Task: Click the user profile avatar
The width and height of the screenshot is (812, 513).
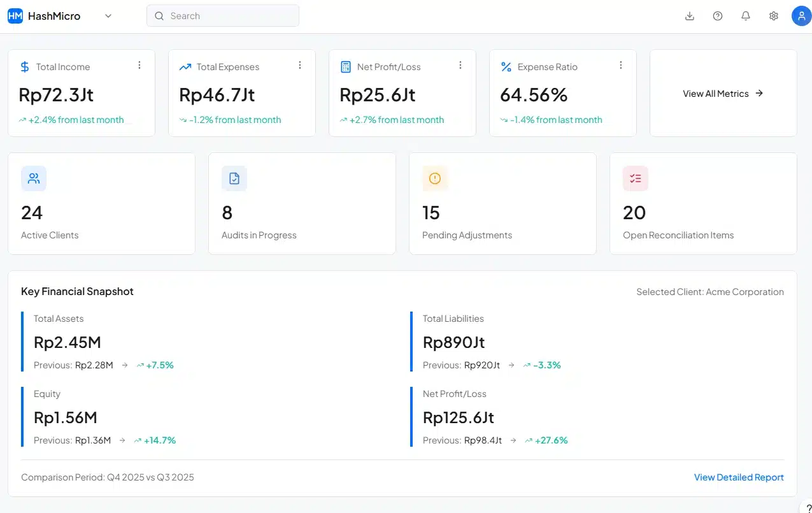Action: click(x=801, y=16)
